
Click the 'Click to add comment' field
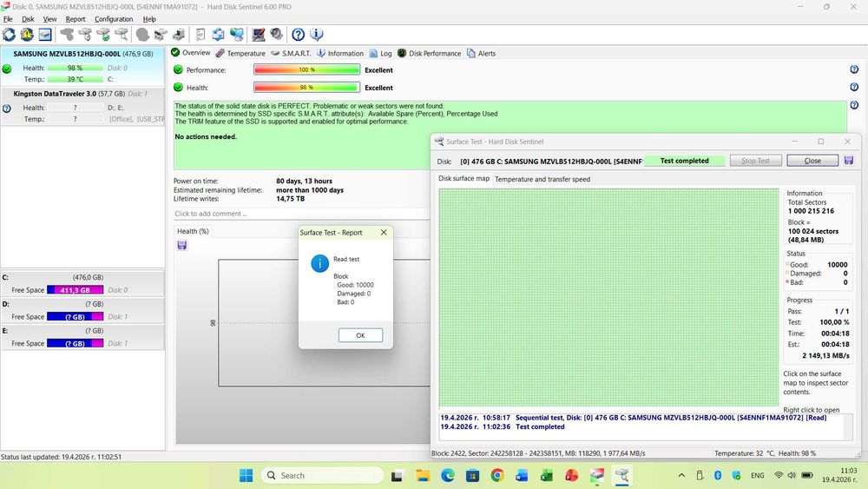(x=301, y=214)
